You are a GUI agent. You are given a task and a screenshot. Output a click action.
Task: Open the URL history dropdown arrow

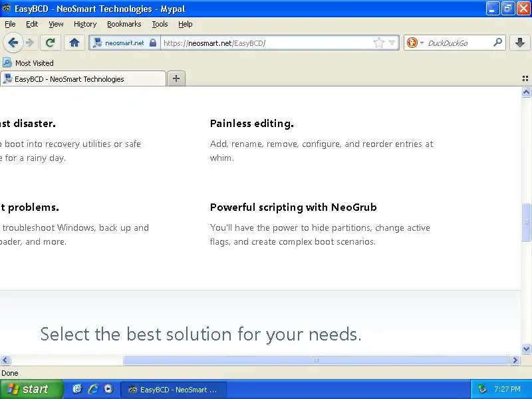click(x=392, y=43)
